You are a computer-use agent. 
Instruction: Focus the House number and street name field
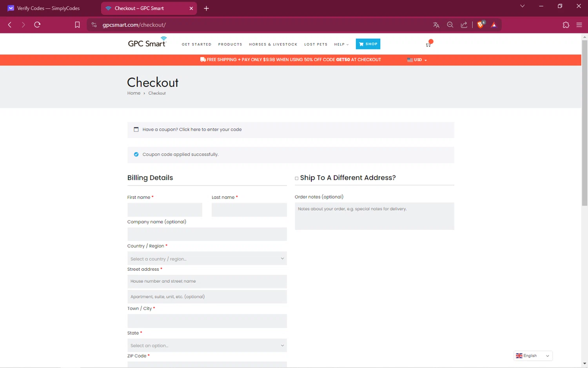(207, 281)
